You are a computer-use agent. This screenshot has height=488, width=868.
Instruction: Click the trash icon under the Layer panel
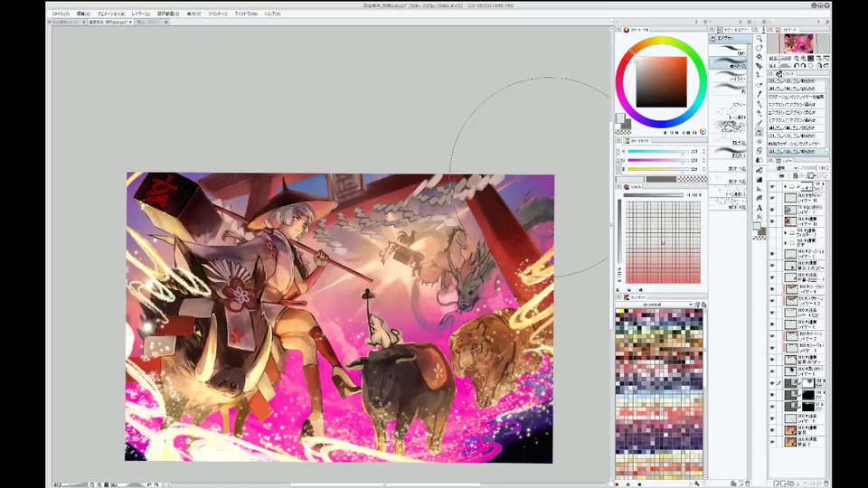(826, 483)
